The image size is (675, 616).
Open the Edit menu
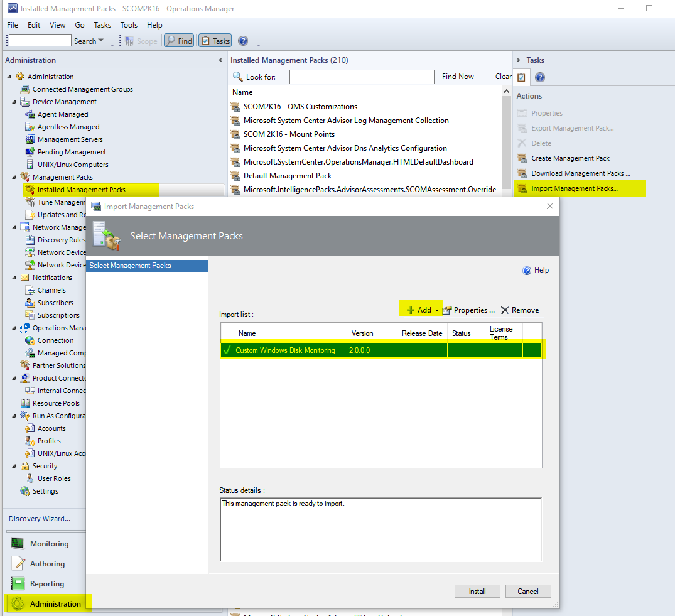34,25
